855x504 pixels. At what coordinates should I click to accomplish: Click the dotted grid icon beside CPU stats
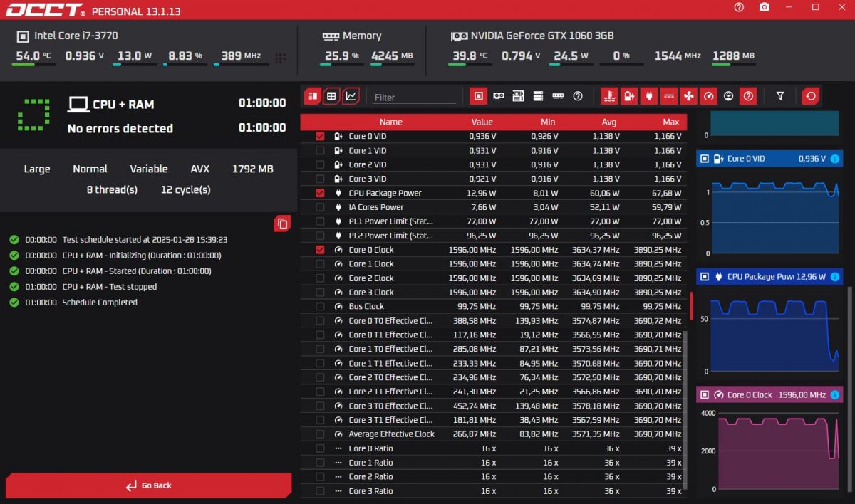point(281,58)
